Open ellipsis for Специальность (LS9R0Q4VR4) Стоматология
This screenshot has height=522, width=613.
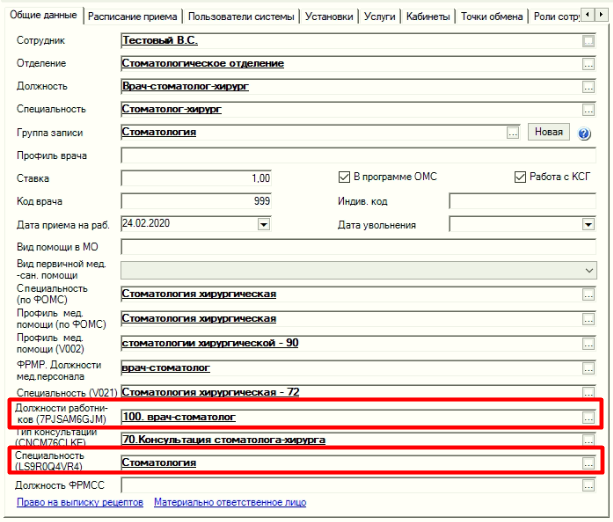[x=588, y=463]
